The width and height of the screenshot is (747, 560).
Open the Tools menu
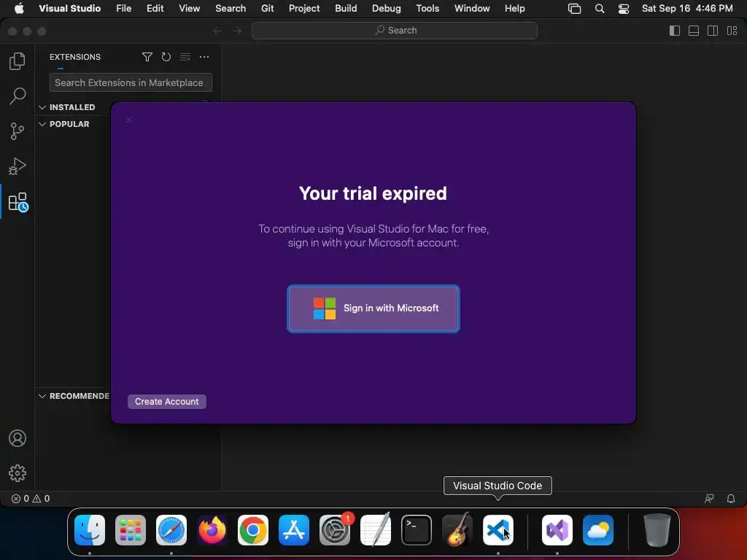point(427,9)
